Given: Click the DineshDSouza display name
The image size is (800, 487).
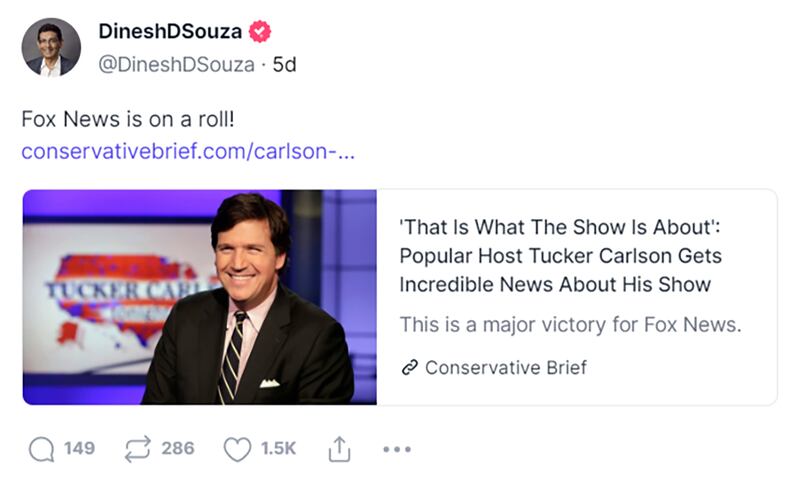Looking at the screenshot, I should 170,31.
